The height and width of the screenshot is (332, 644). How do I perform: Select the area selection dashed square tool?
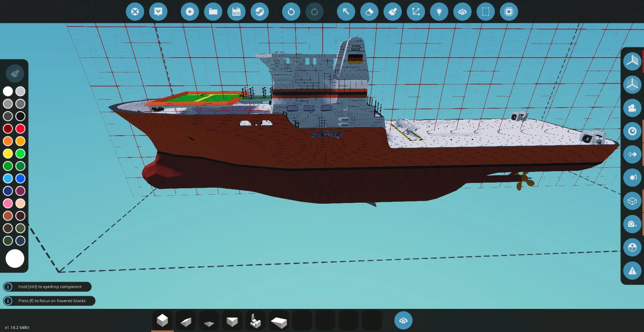point(485,12)
